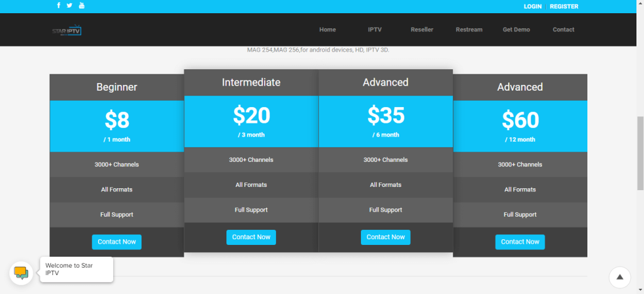
Task: Click Contact Now on the Intermediate plan
Action: pos(251,237)
